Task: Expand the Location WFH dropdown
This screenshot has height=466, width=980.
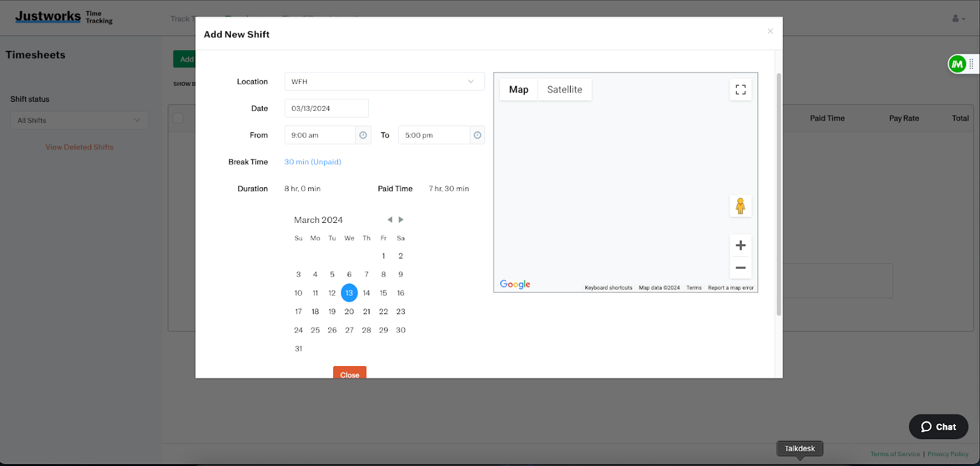Action: [x=384, y=81]
